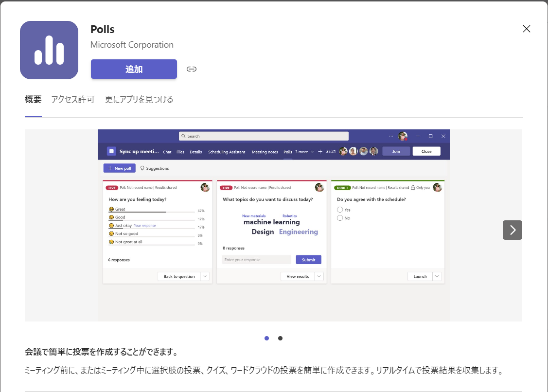The width and height of the screenshot is (548, 392).
Task: Select the 概要 tab
Action: pos(33,100)
